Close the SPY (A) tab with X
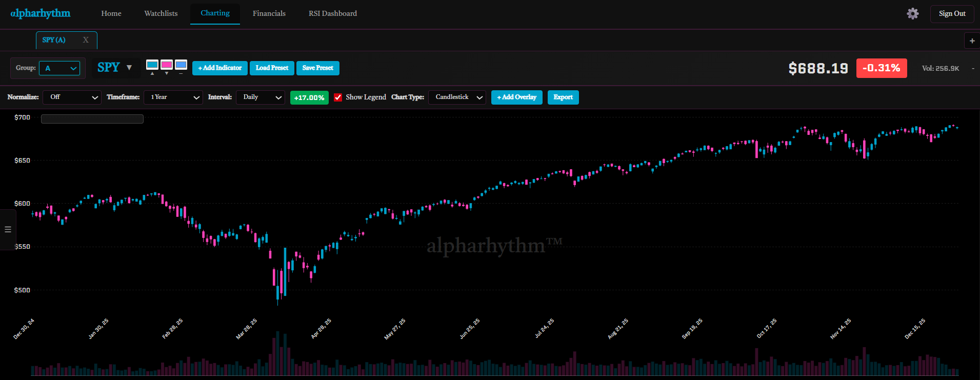This screenshot has height=380, width=980. click(86, 40)
